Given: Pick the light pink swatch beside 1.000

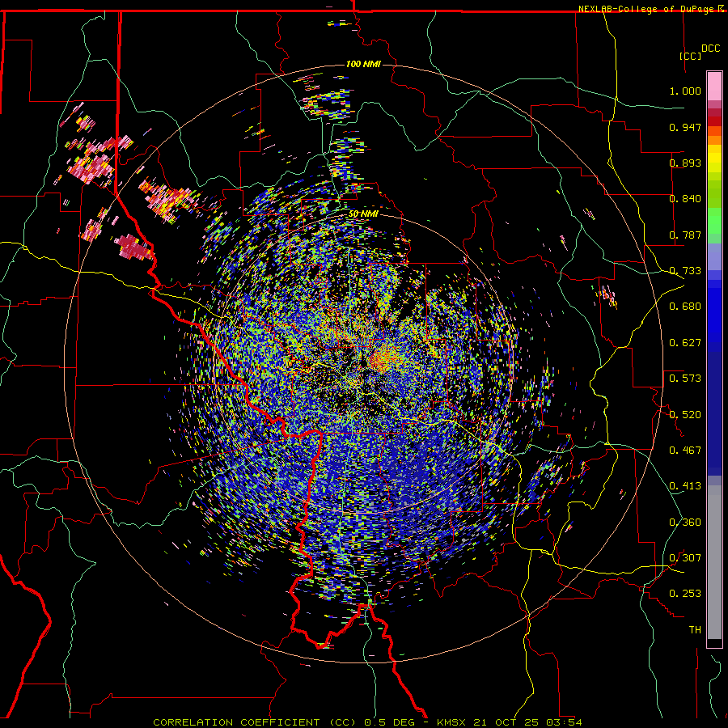Looking at the screenshot, I should click(714, 87).
